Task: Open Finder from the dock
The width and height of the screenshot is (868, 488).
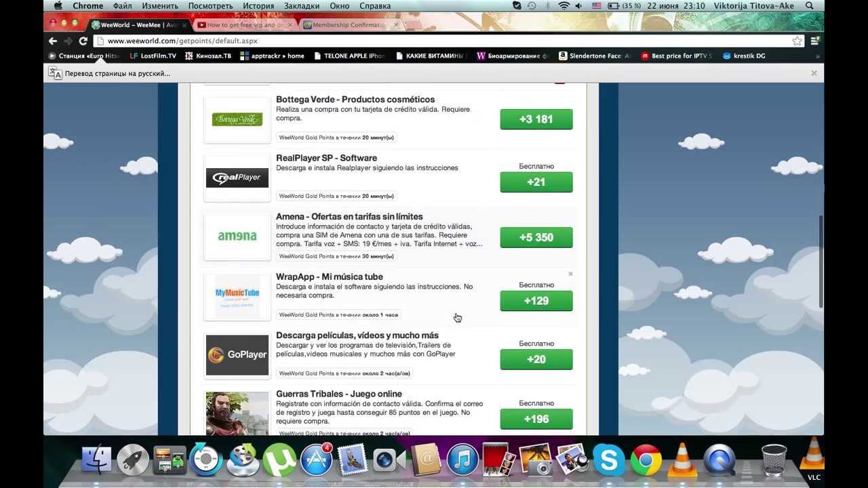Action: tap(96, 460)
